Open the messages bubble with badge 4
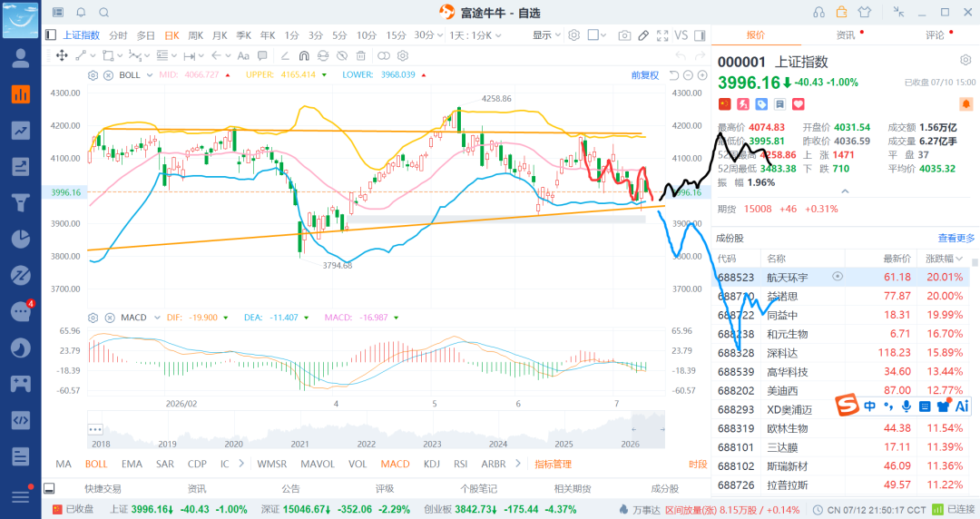Image resolution: width=980 pixels, height=519 pixels. tap(21, 311)
